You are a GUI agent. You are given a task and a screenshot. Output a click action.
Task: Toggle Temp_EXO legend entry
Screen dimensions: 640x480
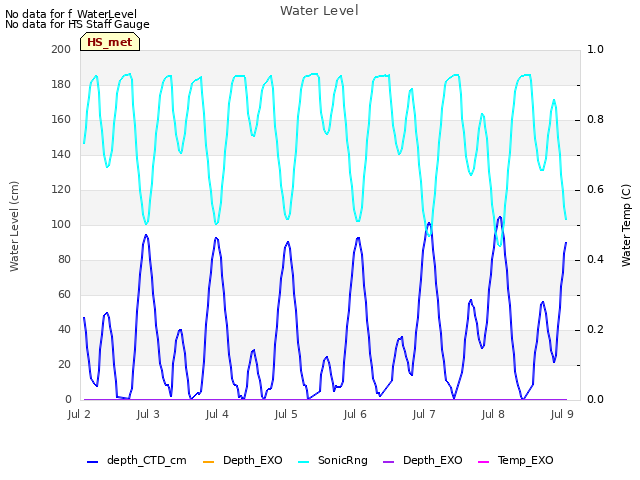[x=516, y=460]
